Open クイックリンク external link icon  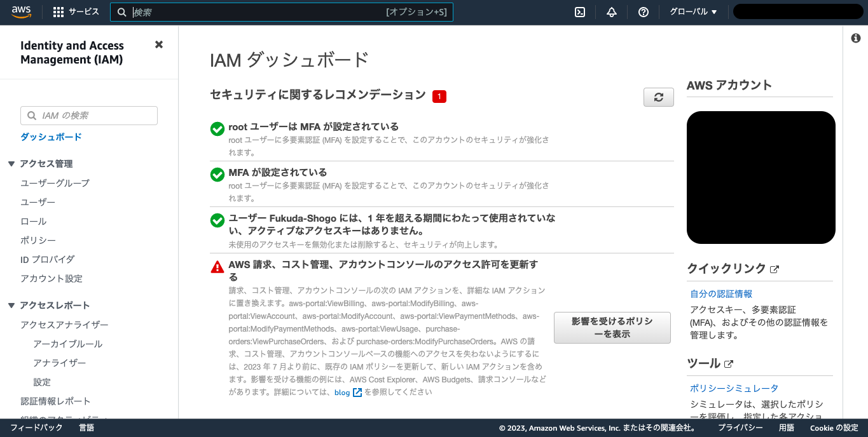coord(774,268)
